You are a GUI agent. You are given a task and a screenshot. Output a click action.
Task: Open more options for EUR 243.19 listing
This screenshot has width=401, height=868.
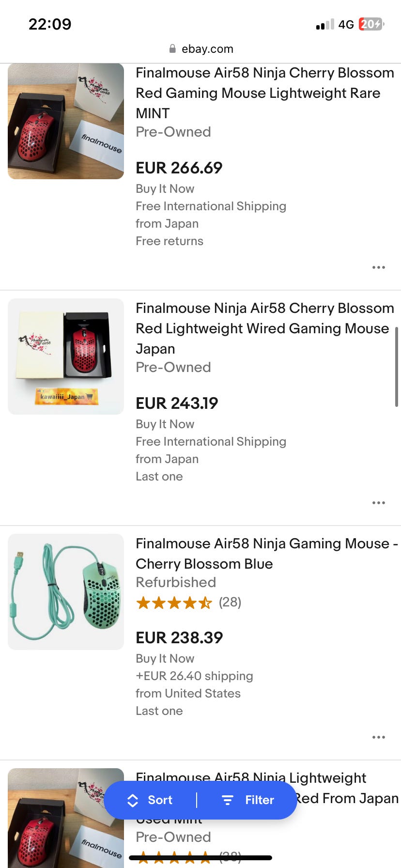coord(378,503)
